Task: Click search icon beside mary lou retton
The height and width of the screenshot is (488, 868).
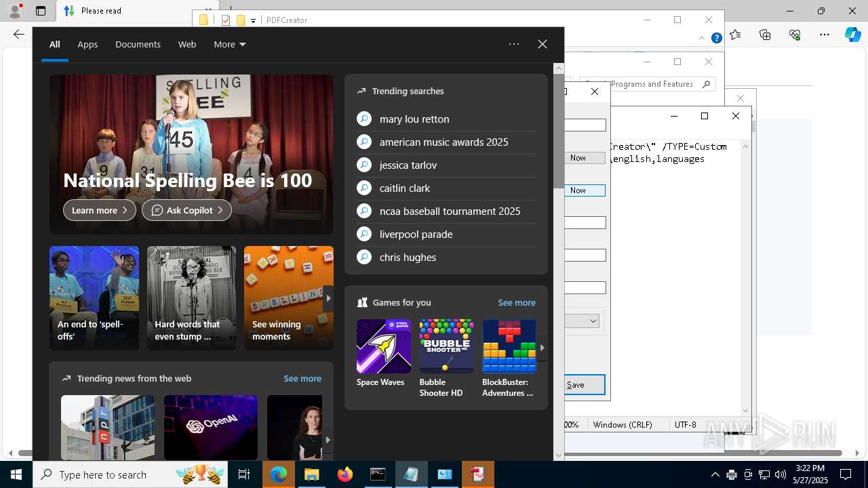Action: pyautogui.click(x=364, y=119)
